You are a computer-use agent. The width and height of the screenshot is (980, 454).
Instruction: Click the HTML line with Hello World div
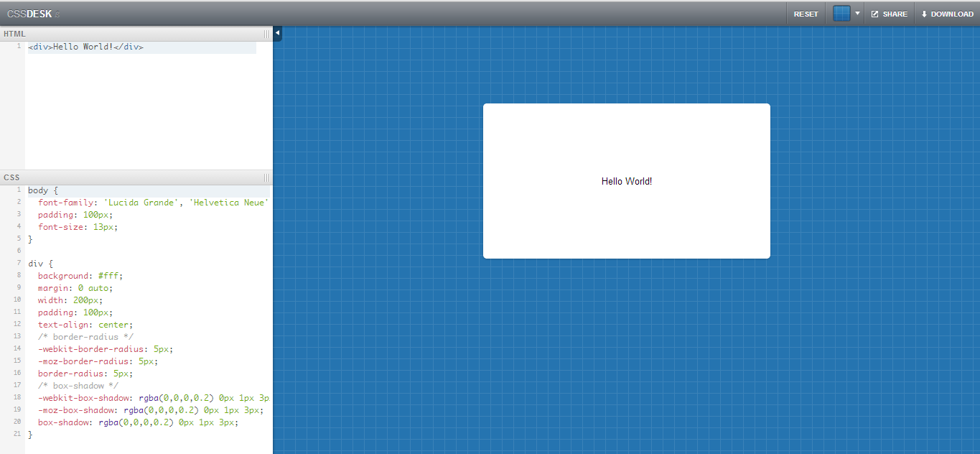(x=86, y=47)
